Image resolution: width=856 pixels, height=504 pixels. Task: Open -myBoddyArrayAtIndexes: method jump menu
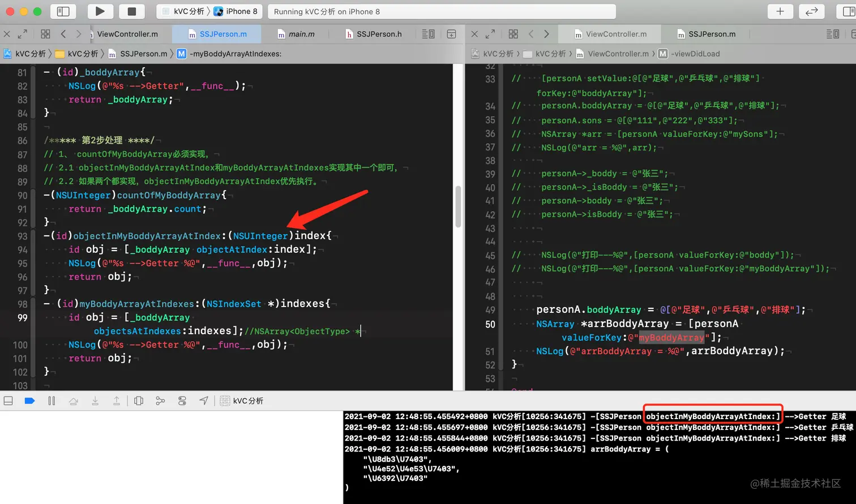click(229, 54)
